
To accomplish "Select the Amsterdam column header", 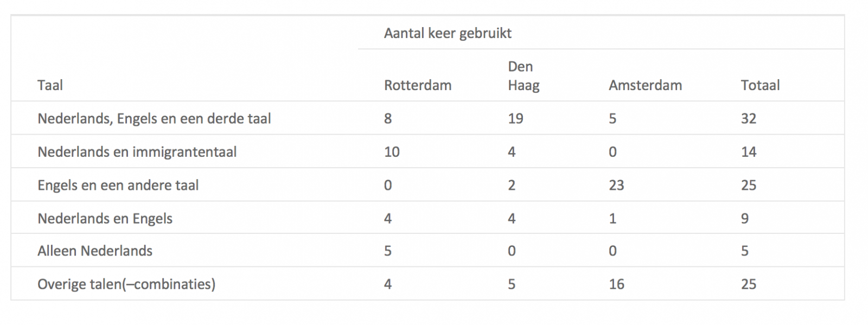I will [x=645, y=85].
